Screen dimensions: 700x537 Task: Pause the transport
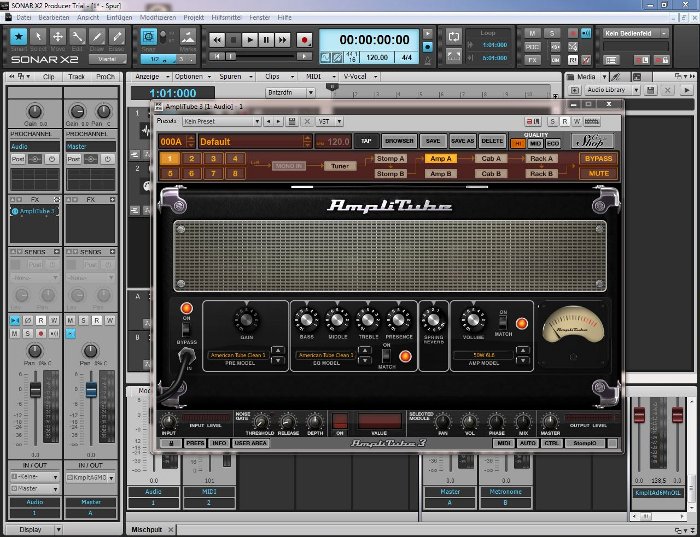coord(266,40)
